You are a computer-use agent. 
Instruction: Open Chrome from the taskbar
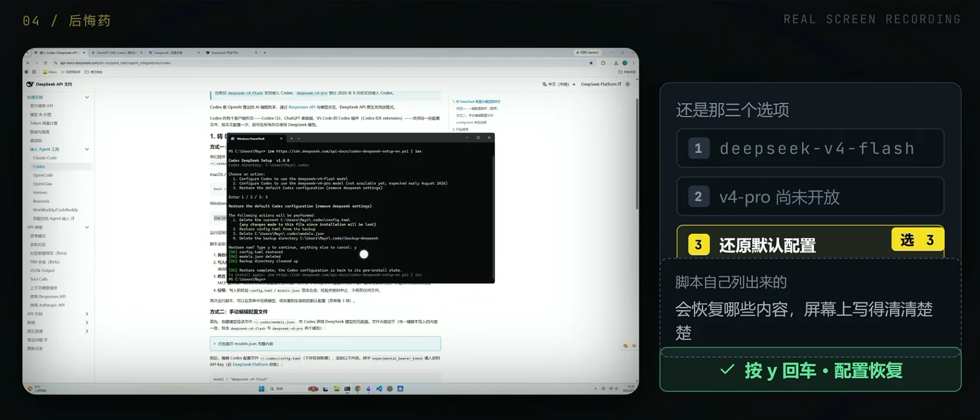(x=358, y=389)
